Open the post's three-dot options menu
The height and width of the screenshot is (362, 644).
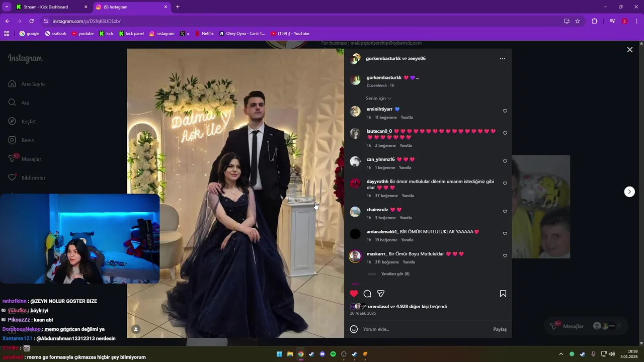(502, 59)
